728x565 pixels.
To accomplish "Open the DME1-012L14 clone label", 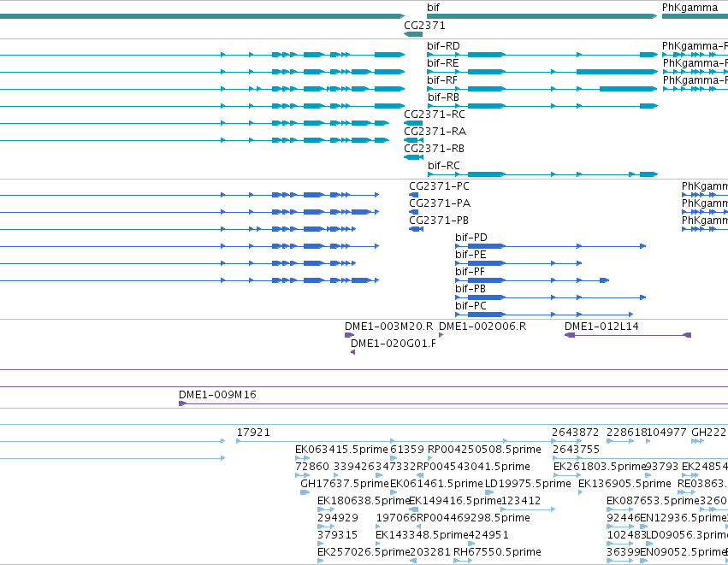I will [601, 327].
